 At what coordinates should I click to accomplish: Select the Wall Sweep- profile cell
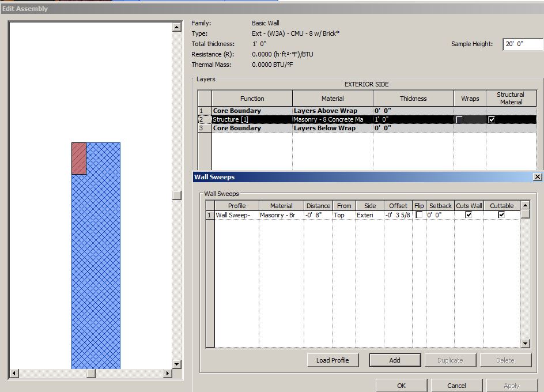coord(237,215)
